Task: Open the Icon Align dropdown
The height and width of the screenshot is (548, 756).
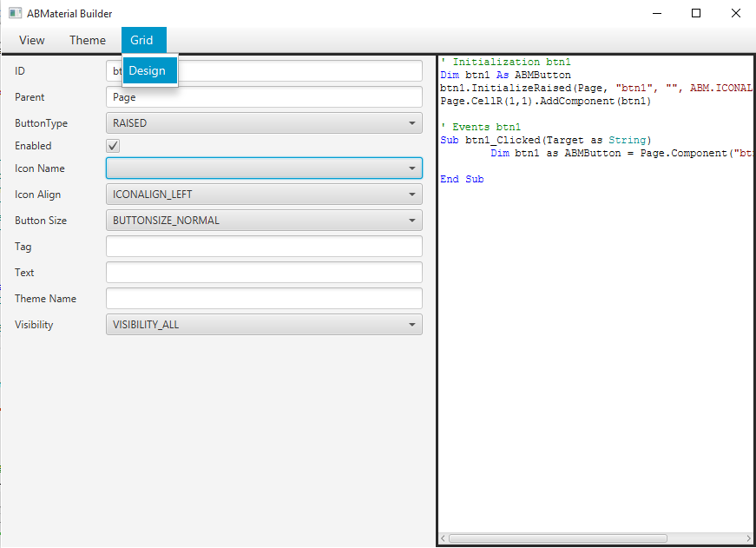Action: (x=264, y=195)
